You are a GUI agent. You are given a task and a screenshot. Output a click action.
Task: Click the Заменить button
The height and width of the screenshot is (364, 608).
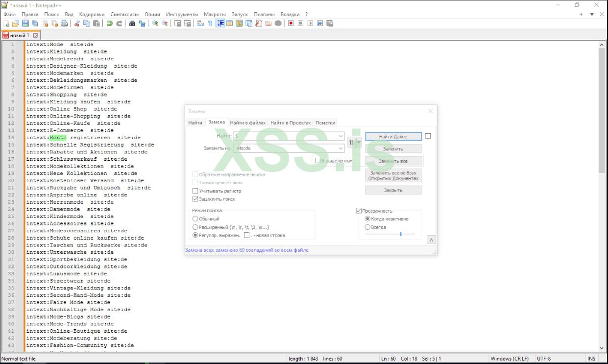click(393, 148)
